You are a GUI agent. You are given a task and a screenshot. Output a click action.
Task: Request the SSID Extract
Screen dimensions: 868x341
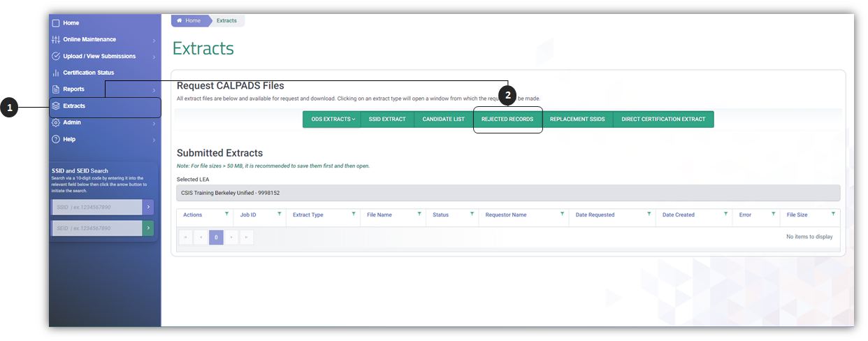click(387, 119)
